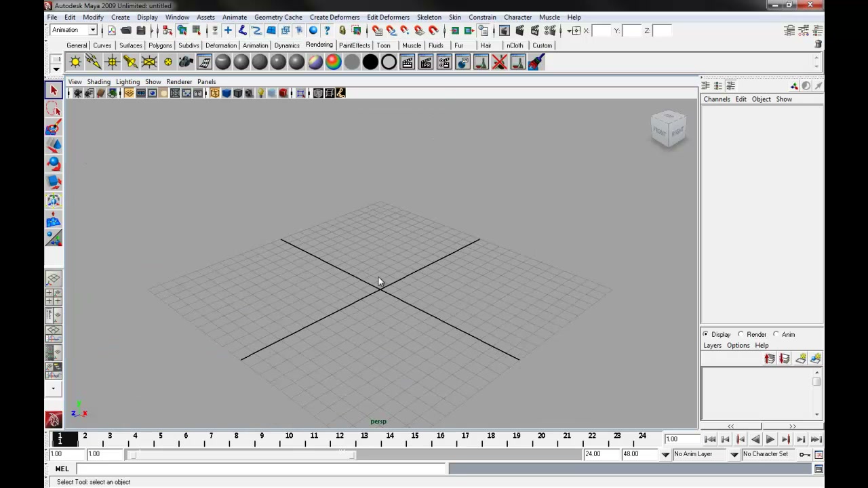Create an ambient light from shelf
Viewport: 868px width, 488px height.
click(75, 62)
